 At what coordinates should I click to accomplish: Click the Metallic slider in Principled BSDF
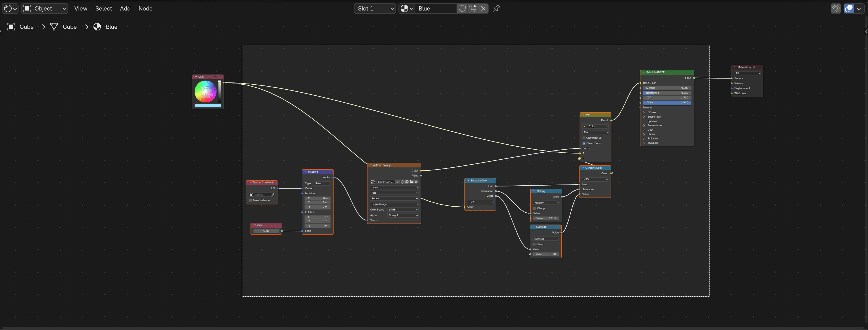click(x=667, y=88)
